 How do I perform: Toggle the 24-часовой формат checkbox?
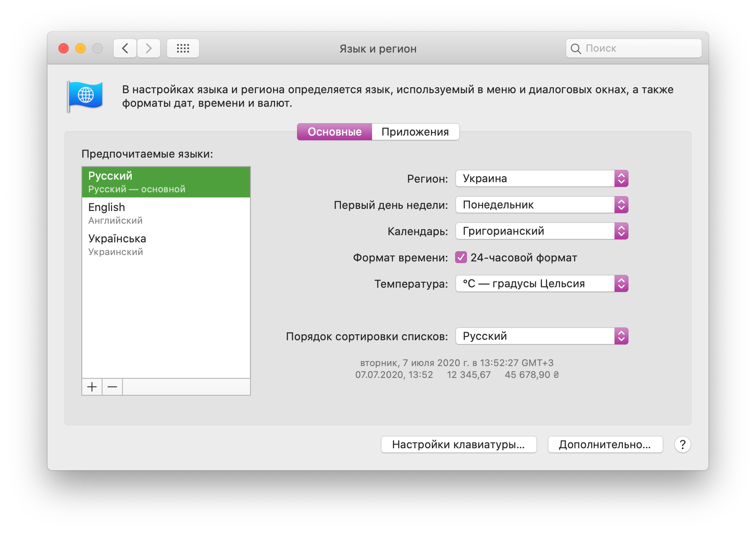click(x=461, y=258)
